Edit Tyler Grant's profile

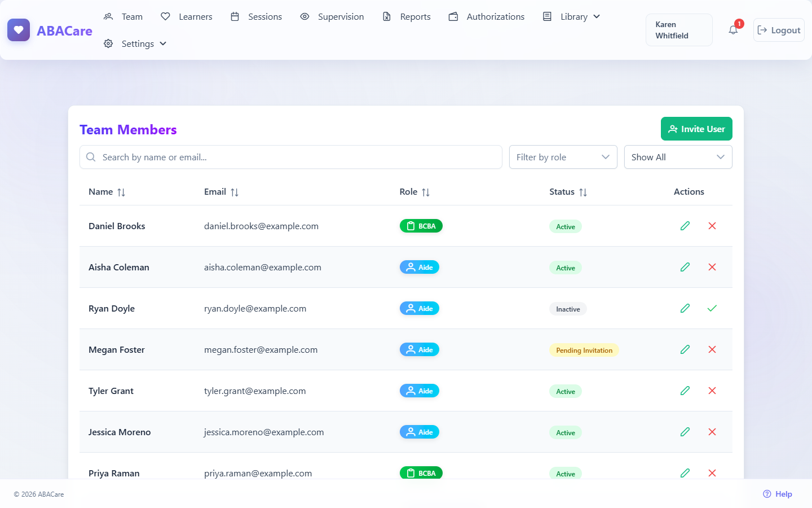click(685, 391)
